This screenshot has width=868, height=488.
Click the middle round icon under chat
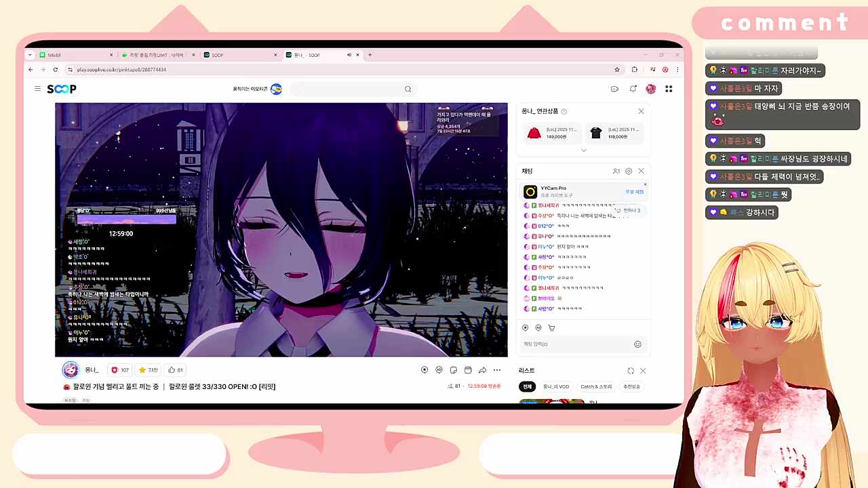point(538,328)
